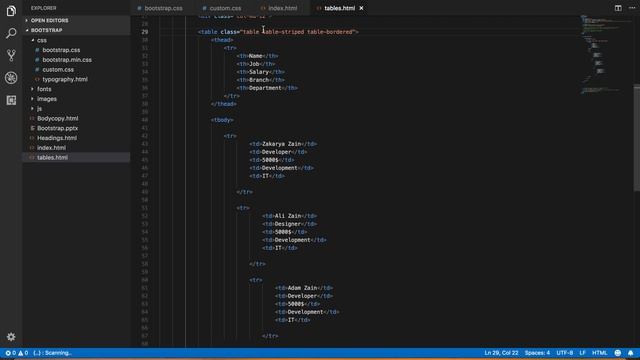Click the LF end-of-line indicator

point(582,353)
